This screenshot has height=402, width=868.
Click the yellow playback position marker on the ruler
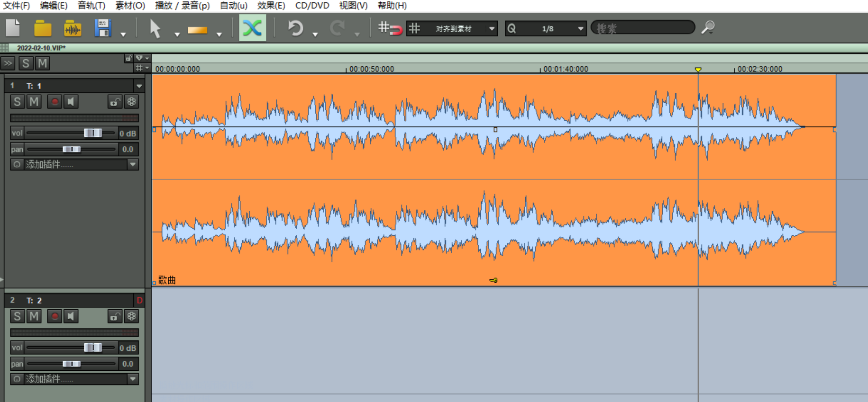coord(698,70)
